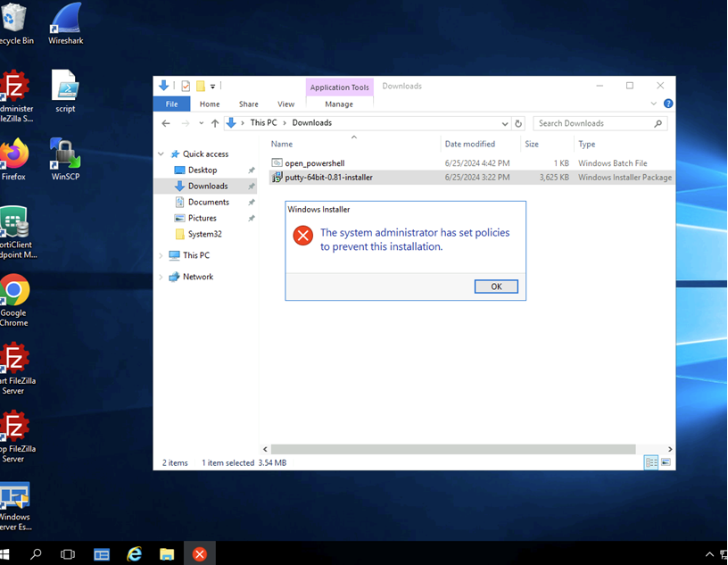The width and height of the screenshot is (728, 565).
Task: Switch to the View ribbon tab
Action: click(x=285, y=104)
